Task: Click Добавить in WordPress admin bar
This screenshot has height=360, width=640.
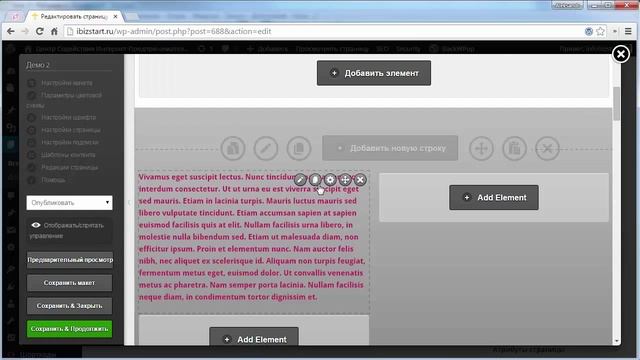Action: pyautogui.click(x=268, y=49)
